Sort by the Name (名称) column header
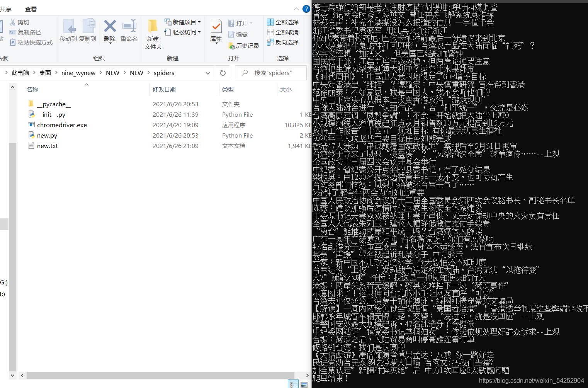Image resolution: width=588 pixels, height=388 pixels. (32, 89)
